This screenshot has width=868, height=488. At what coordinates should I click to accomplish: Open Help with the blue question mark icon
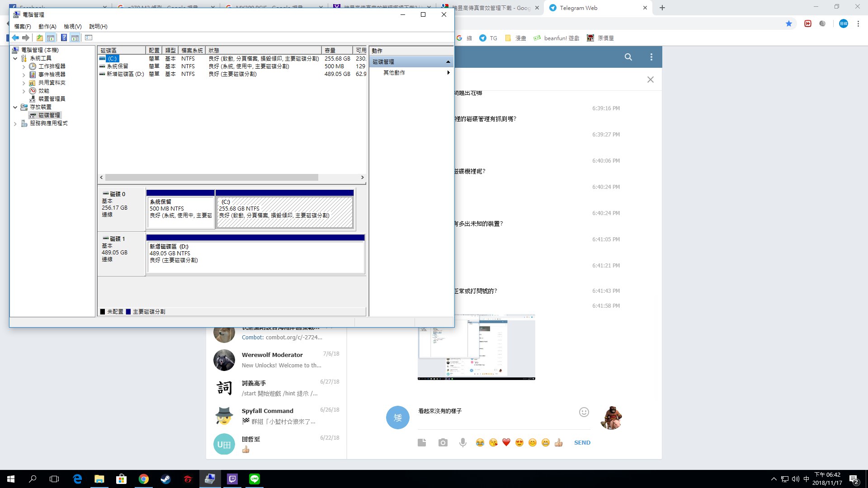(x=64, y=38)
